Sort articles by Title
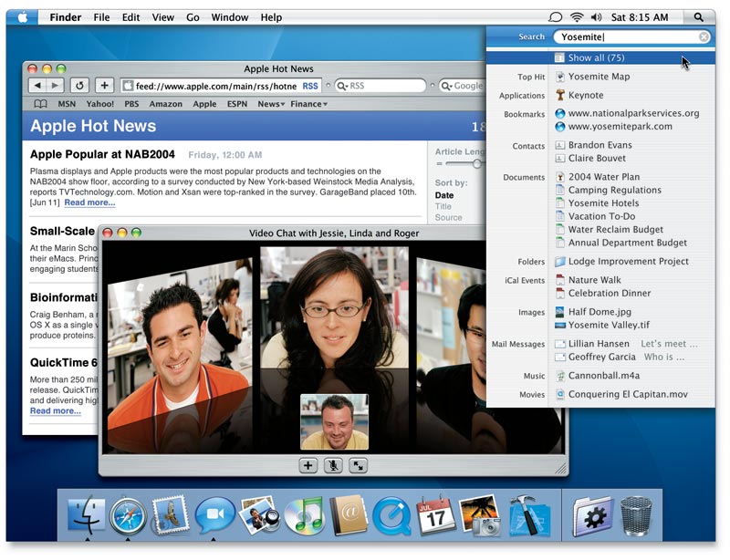Screen dimensions: 730x560 [443, 206]
